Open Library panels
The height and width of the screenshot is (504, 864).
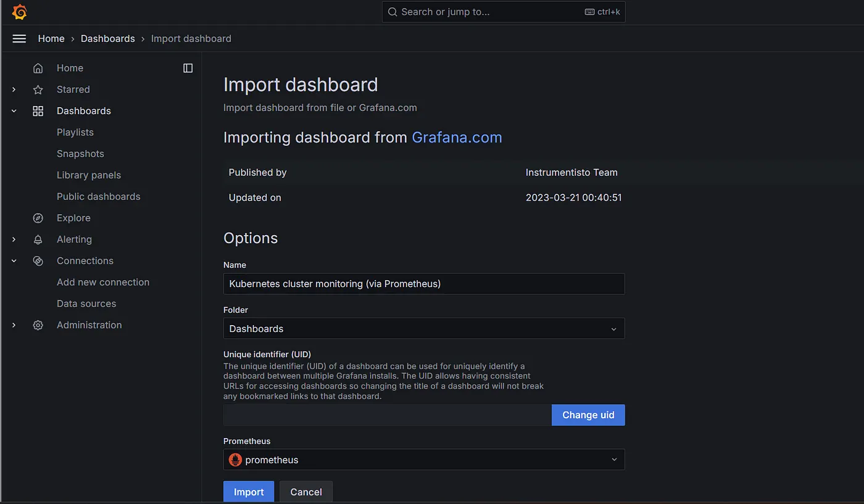[x=89, y=175]
